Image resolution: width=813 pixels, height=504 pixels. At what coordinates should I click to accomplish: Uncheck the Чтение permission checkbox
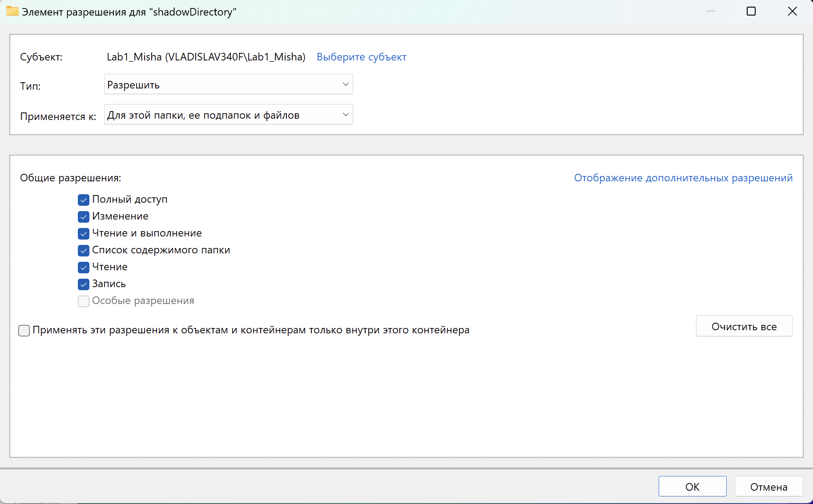[x=84, y=268]
